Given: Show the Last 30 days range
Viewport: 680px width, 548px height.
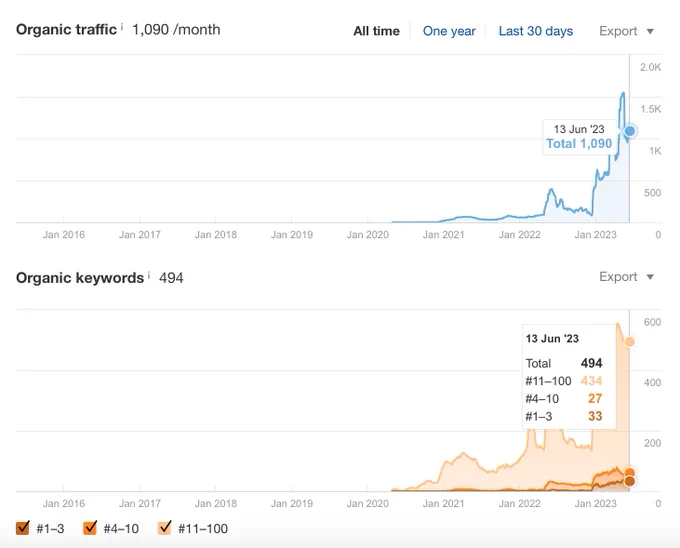Looking at the screenshot, I should [x=536, y=31].
